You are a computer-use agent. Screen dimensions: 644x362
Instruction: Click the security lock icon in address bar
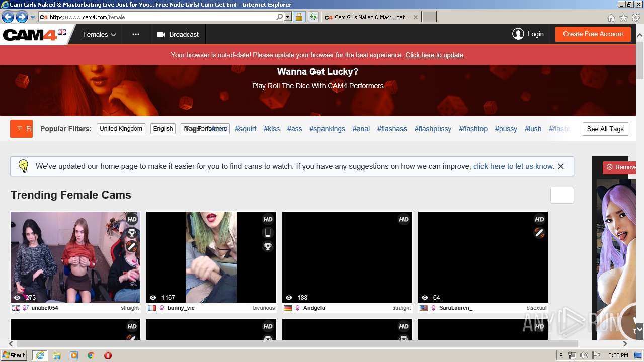tap(299, 17)
